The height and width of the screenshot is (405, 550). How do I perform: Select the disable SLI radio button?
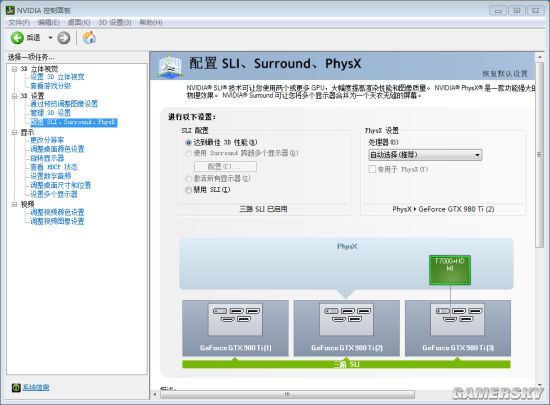(x=188, y=190)
